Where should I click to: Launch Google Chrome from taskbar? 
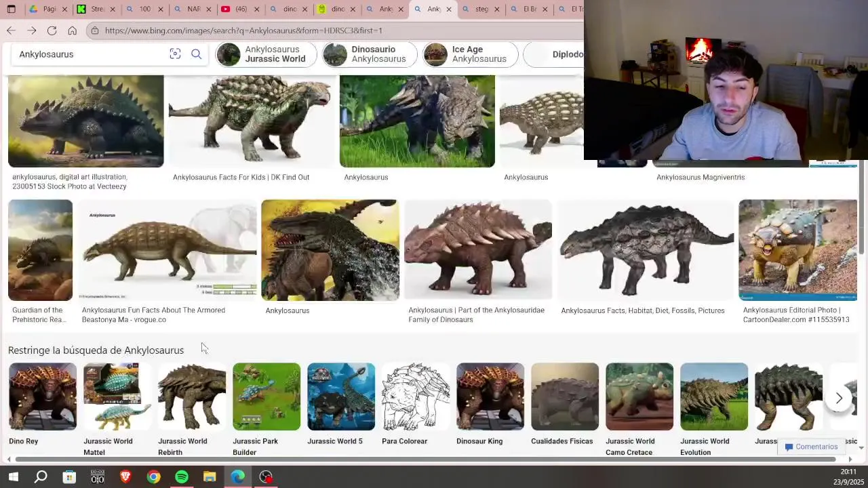tap(153, 477)
